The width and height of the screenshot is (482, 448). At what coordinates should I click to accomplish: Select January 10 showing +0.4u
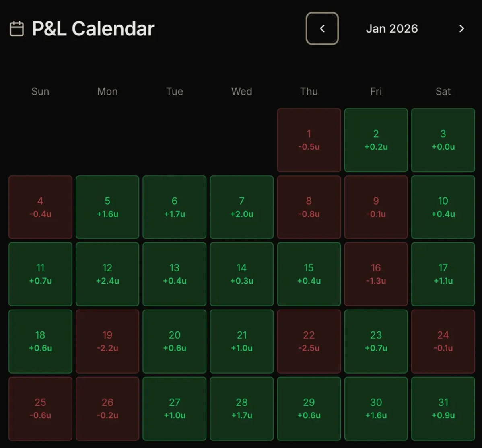443,207
